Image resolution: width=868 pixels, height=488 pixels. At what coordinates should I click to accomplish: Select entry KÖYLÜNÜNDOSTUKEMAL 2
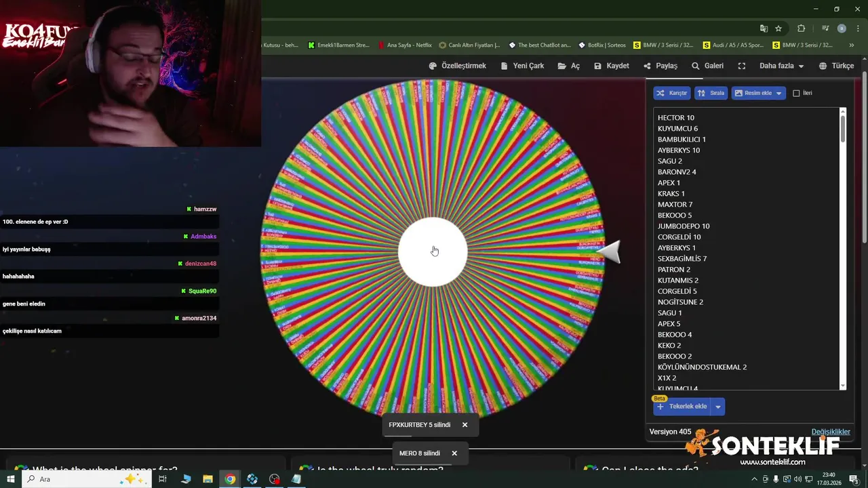(702, 367)
